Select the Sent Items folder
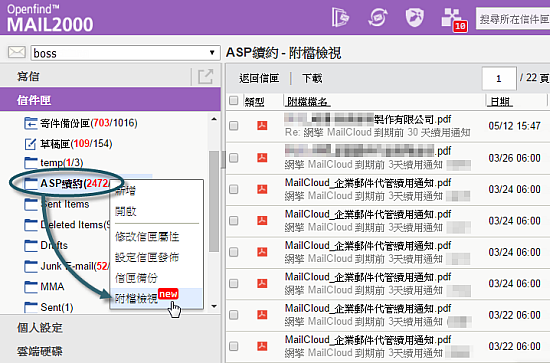The height and width of the screenshot is (363, 550). coord(66,204)
